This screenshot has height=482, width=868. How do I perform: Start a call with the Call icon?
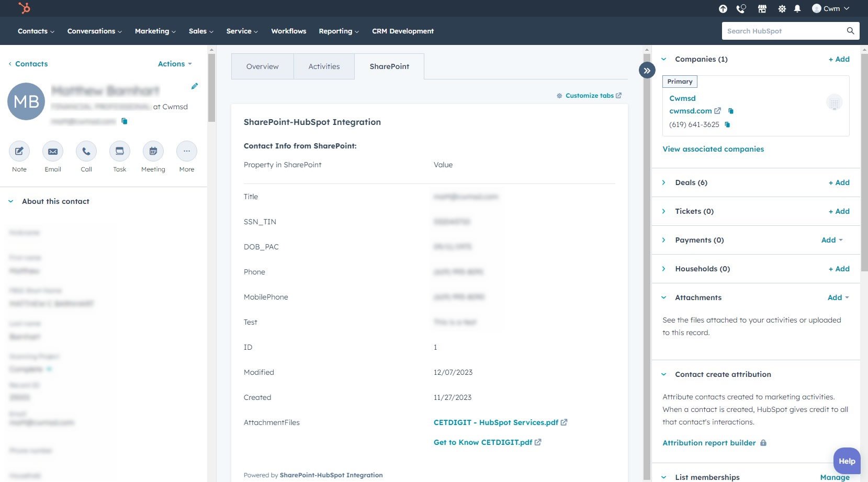point(86,151)
